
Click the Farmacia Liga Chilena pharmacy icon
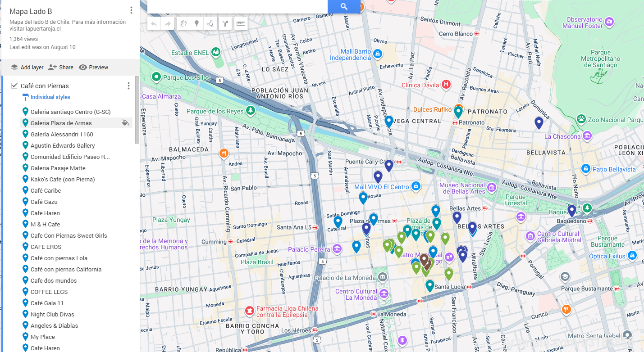tap(249, 311)
